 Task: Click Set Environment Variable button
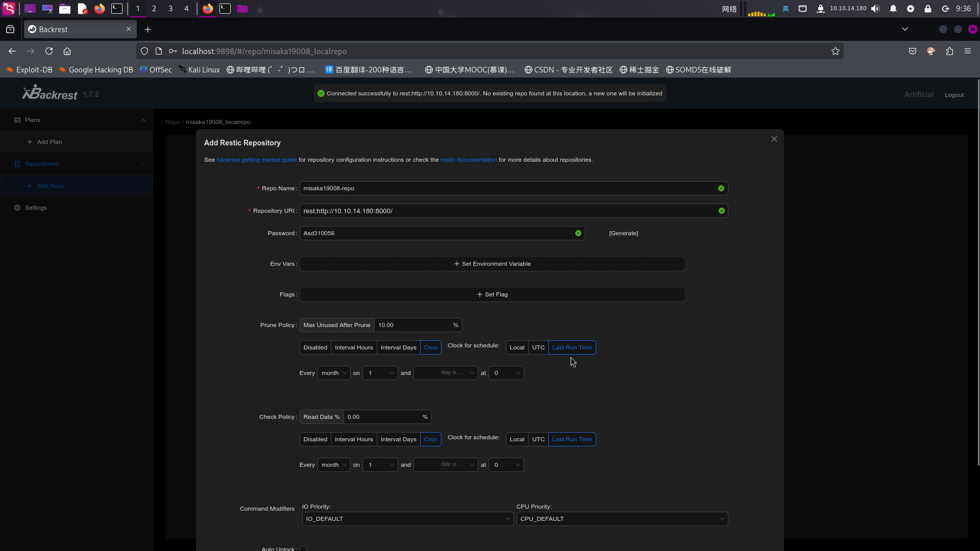click(x=492, y=264)
